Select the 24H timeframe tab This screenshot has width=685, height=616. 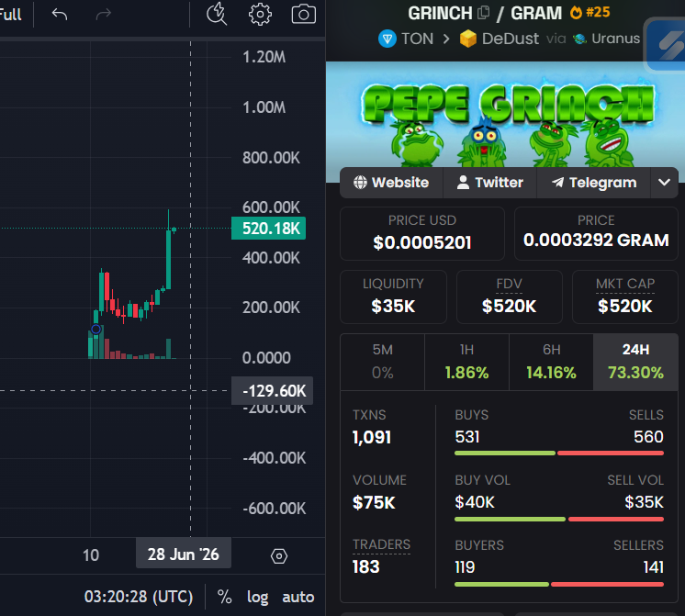click(x=635, y=362)
